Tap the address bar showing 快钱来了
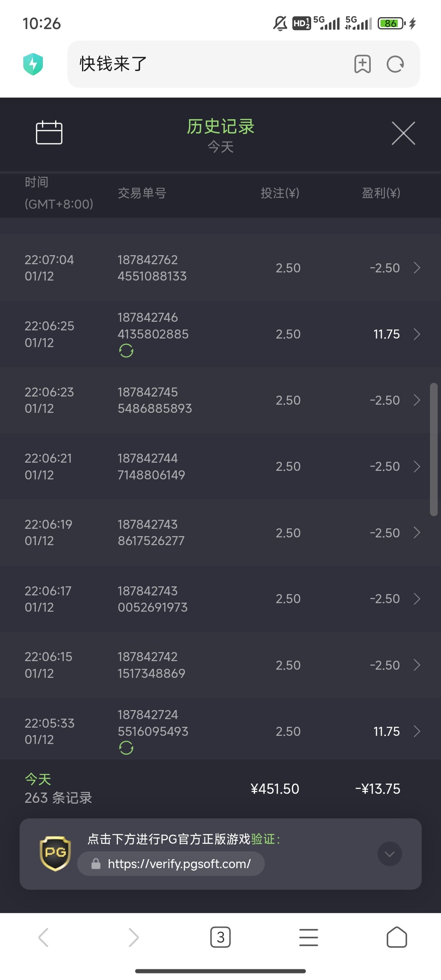Image resolution: width=441 pixels, height=980 pixels. point(204,64)
